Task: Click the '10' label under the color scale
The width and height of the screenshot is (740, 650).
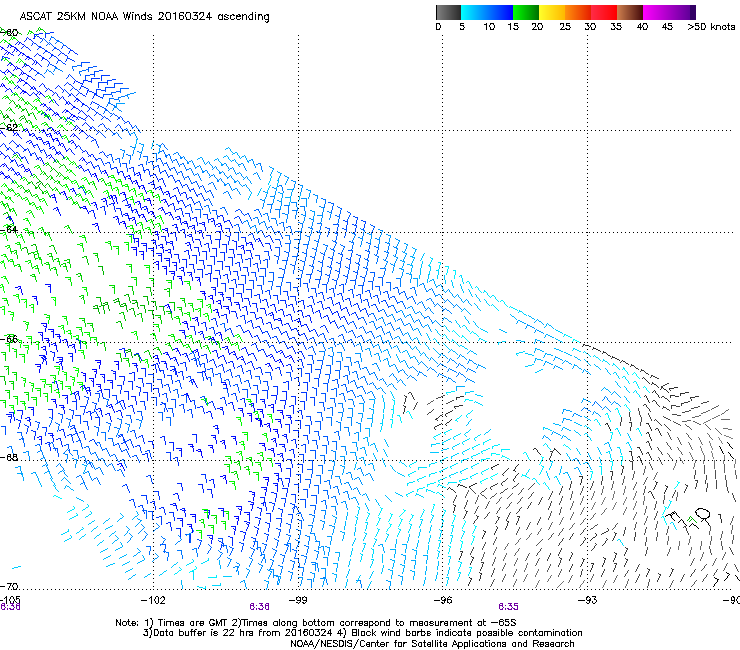Action: pos(489,27)
